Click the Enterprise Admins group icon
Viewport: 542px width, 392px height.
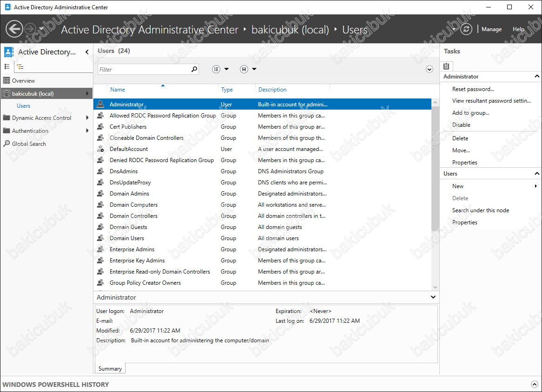100,248
